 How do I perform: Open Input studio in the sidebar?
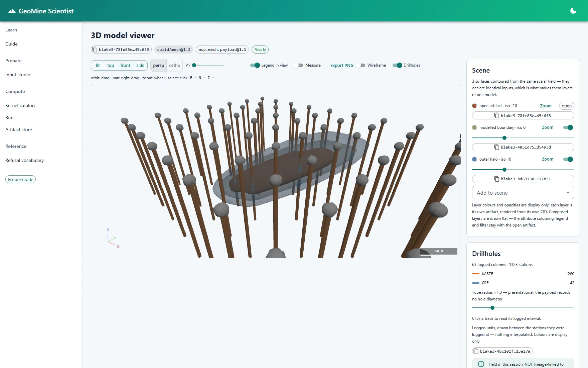(x=18, y=75)
